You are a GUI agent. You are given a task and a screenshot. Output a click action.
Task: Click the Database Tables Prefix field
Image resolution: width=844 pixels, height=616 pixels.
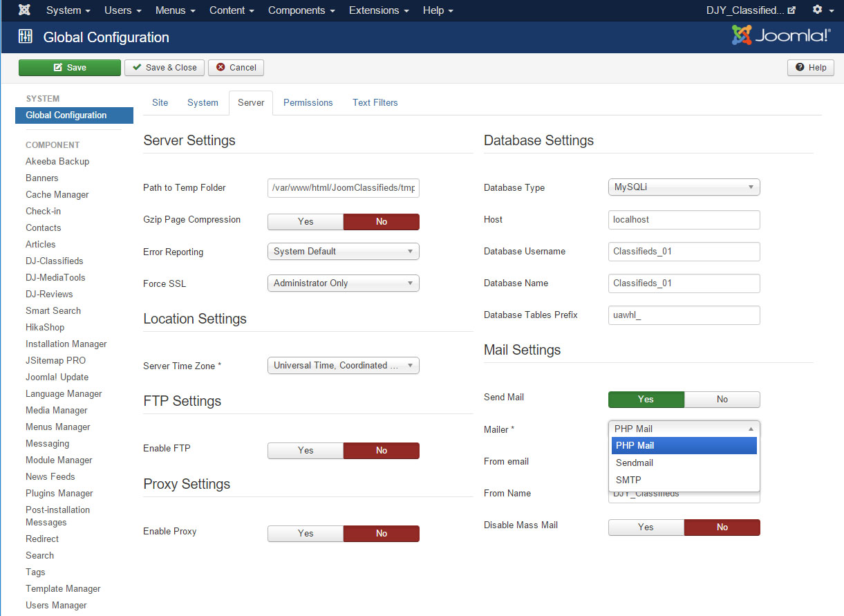tap(684, 315)
